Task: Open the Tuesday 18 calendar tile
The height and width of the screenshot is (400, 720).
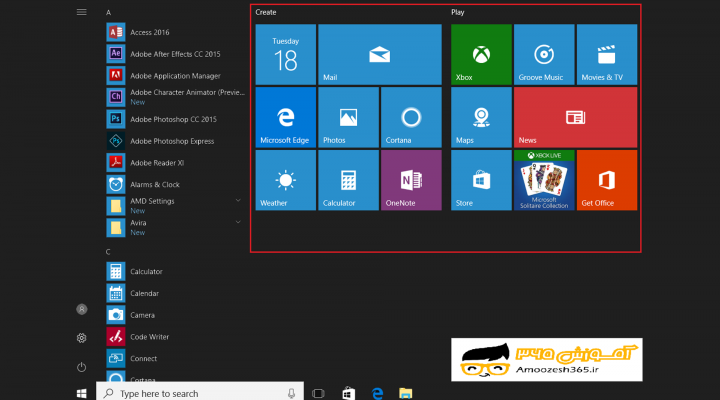Action: click(x=286, y=55)
